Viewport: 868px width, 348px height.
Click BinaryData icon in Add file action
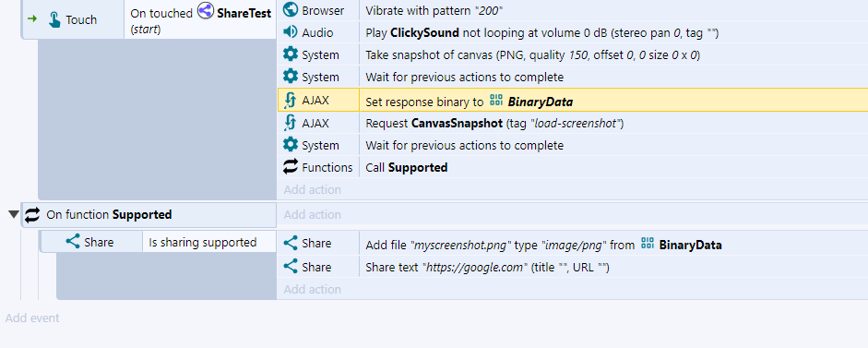(x=648, y=244)
